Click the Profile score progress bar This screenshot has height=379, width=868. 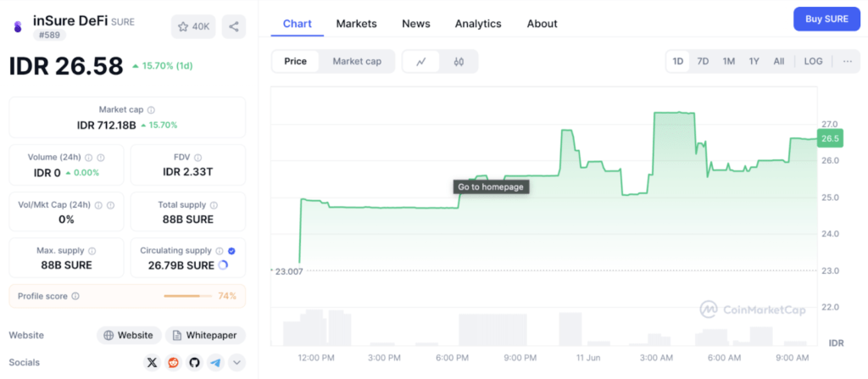pyautogui.click(x=187, y=296)
